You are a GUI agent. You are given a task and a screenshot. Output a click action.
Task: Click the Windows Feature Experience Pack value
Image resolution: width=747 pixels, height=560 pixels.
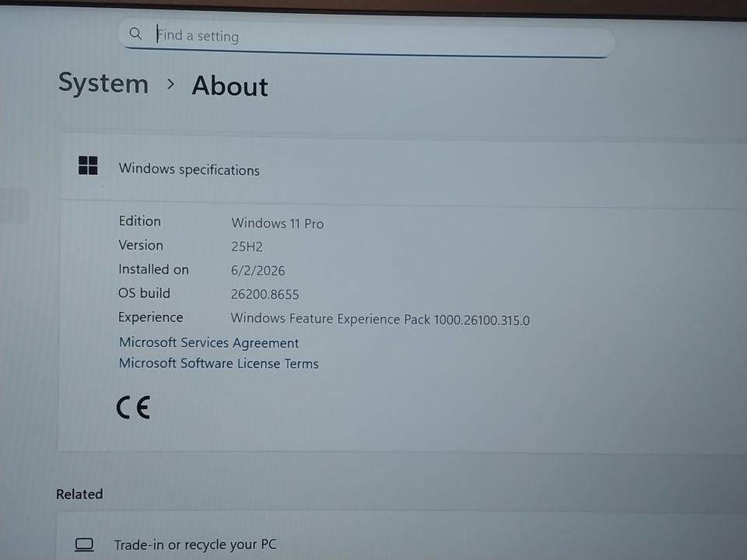pos(381,319)
